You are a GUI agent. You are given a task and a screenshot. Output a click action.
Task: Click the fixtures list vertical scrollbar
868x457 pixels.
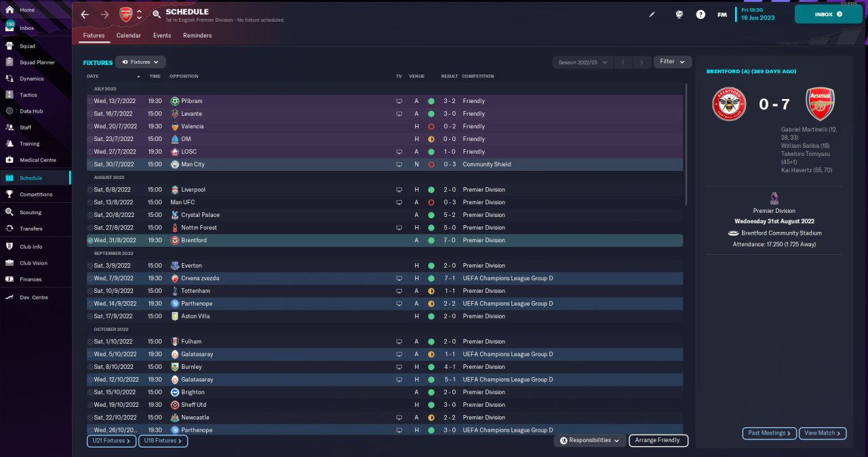pos(686,144)
